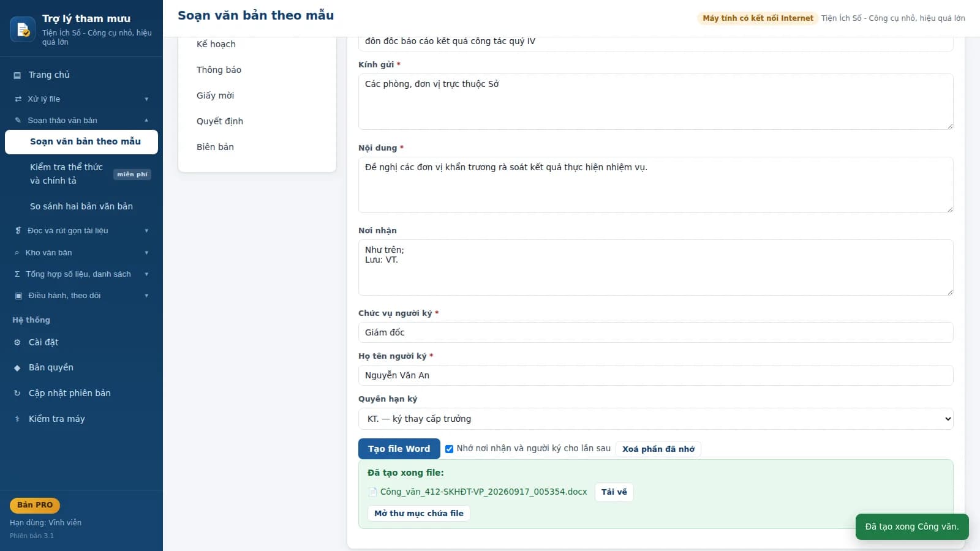The width and height of the screenshot is (980, 551).
Task: Click the Xử lý file swap icon
Action: click(18, 99)
